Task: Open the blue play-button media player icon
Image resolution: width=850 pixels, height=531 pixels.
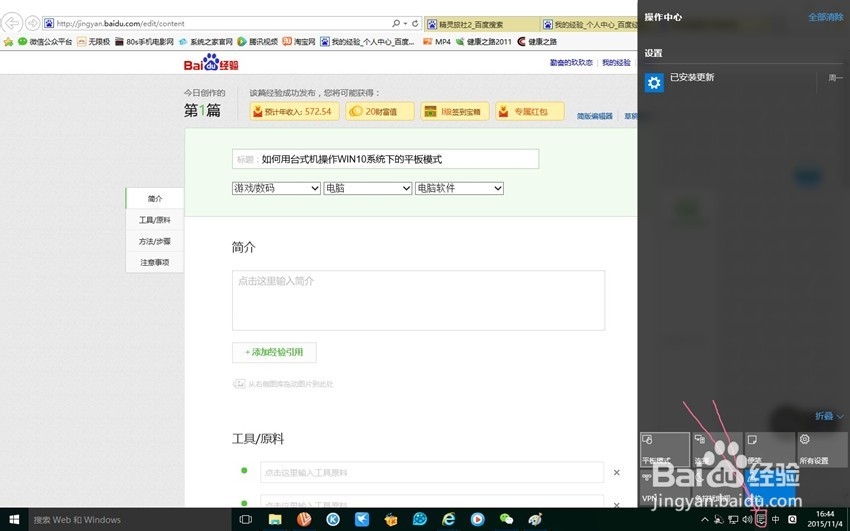Action: pyautogui.click(x=478, y=520)
